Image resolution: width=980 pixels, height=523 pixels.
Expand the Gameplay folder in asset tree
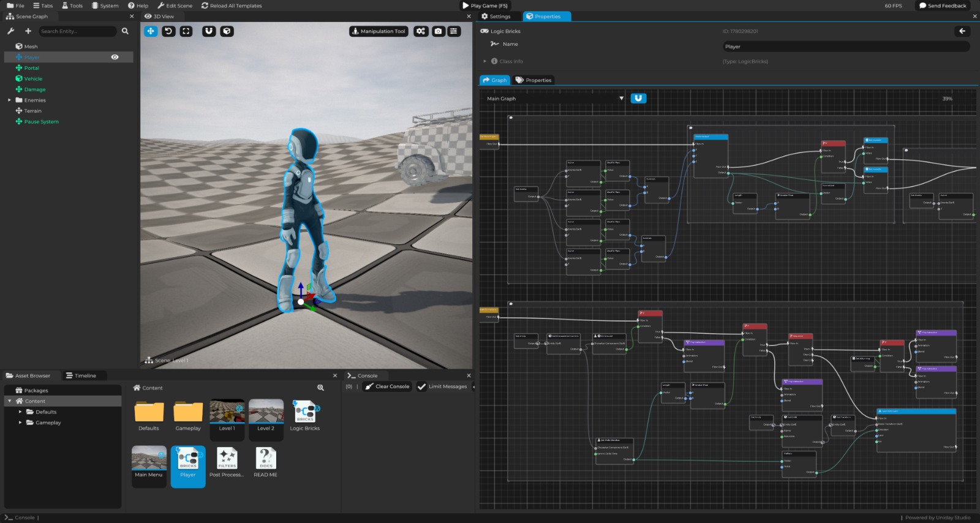[20, 423]
